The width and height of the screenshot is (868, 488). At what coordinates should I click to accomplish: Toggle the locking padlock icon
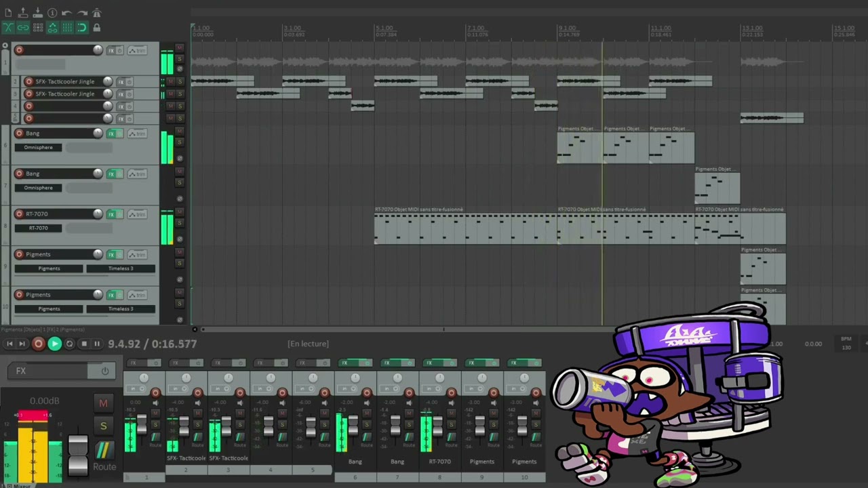(96, 28)
